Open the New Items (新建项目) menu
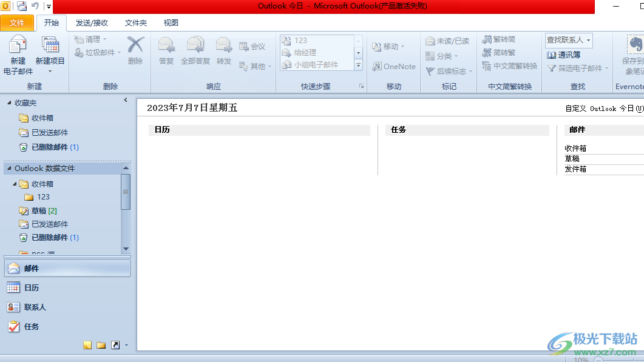The height and width of the screenshot is (362, 644). click(50, 55)
